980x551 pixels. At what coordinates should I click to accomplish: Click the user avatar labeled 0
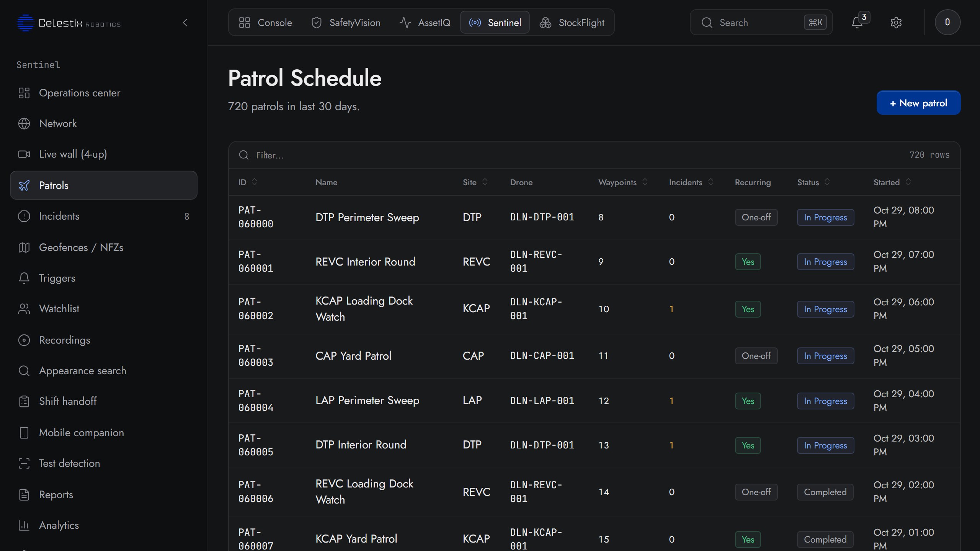coord(947,22)
